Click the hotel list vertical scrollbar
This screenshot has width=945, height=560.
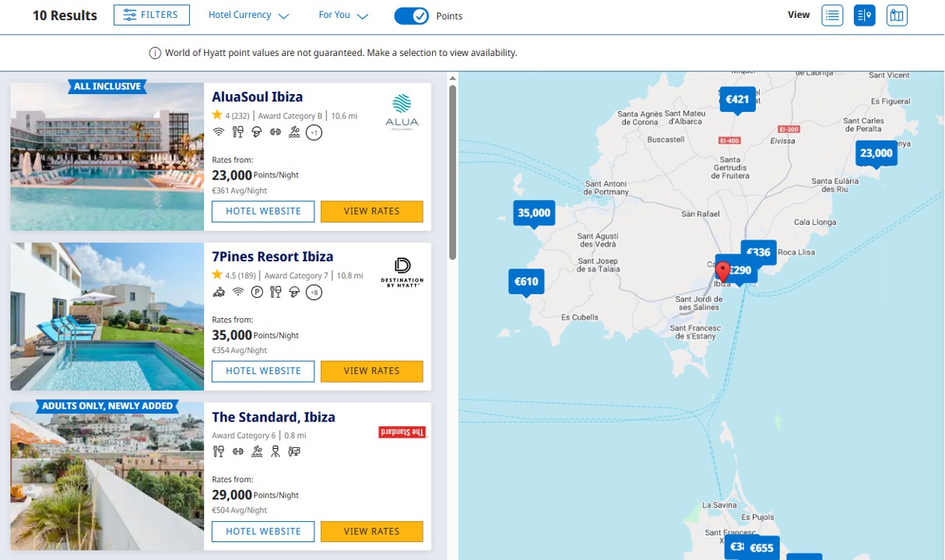452,173
